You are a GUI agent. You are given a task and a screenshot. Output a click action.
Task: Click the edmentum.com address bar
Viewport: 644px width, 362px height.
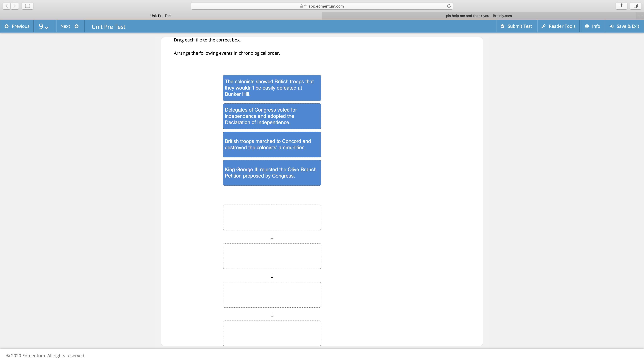pos(322,6)
